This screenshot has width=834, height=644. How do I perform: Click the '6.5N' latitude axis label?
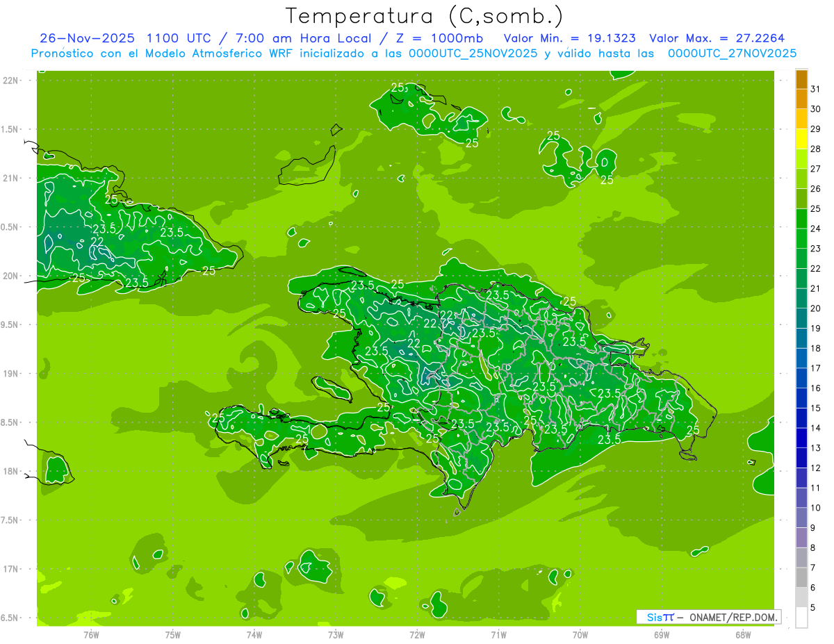coord(10,618)
